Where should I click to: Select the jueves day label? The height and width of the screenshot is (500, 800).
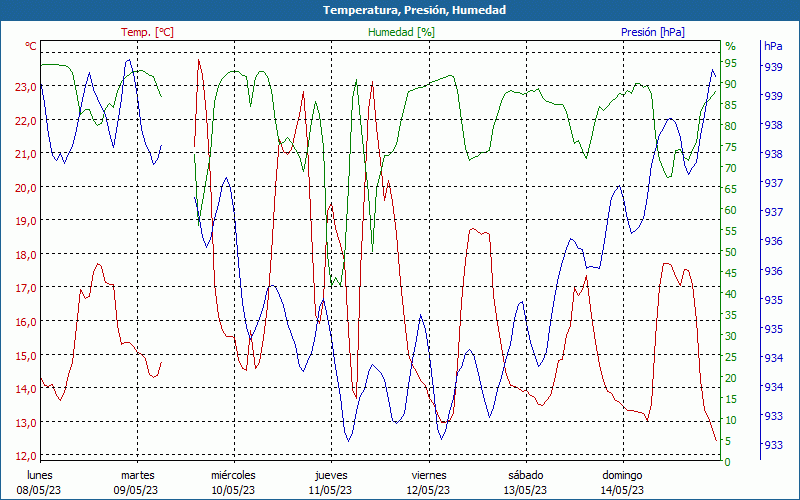(331, 476)
